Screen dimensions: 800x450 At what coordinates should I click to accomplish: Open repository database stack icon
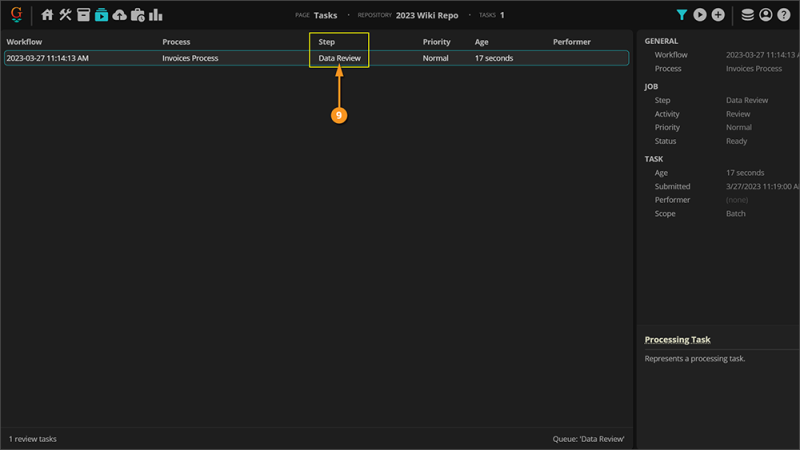(747, 15)
